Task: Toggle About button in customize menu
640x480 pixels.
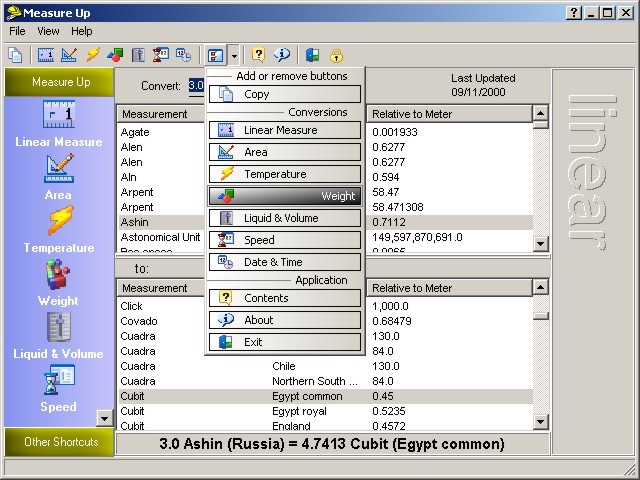Action: (x=285, y=320)
